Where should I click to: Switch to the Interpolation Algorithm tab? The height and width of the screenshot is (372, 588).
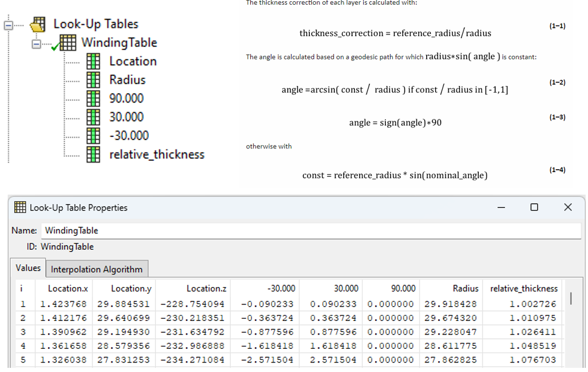pyautogui.click(x=97, y=269)
